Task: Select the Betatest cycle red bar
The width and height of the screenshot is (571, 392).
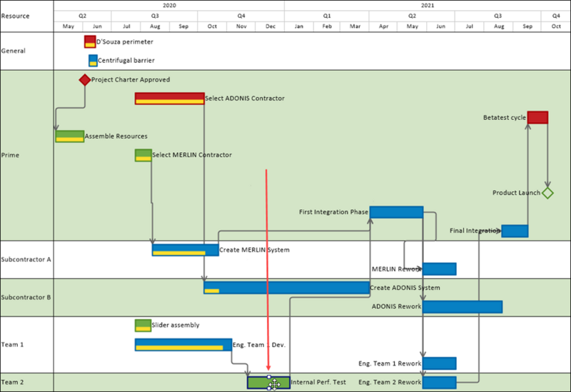Action: (537, 117)
